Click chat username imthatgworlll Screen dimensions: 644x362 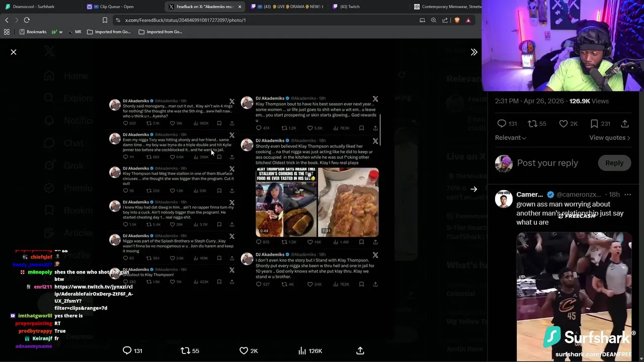35,316
